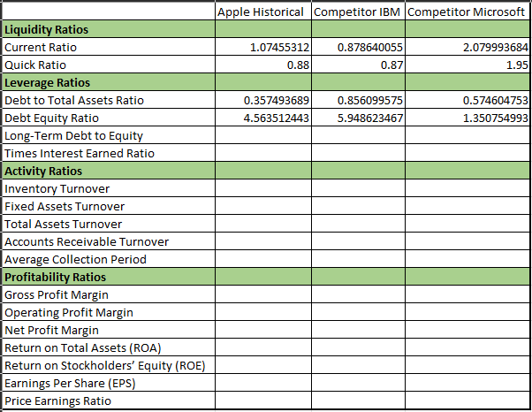This screenshot has width=532, height=412.
Task: Select Apple current ratio value 1.07455312
Action: click(x=279, y=47)
